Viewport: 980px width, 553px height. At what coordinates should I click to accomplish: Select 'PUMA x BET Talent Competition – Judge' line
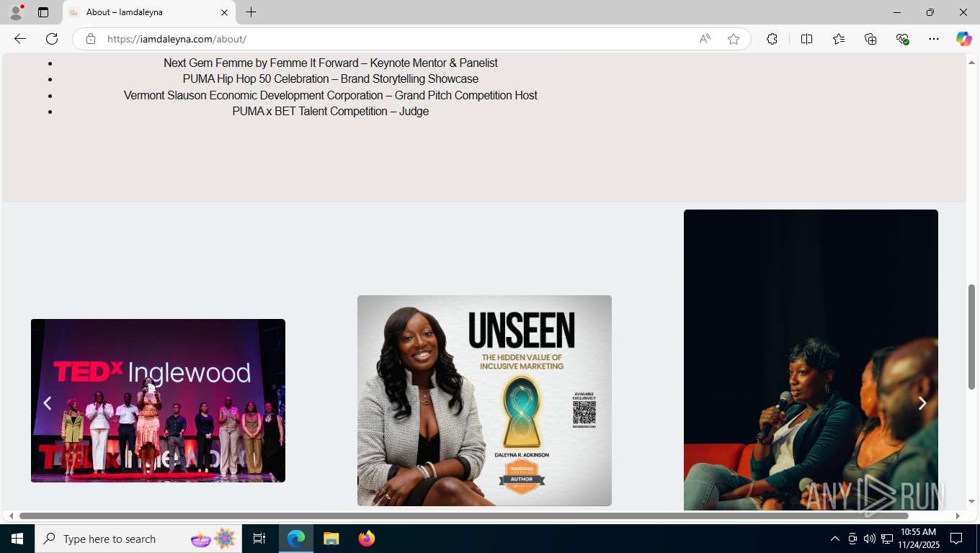331,111
